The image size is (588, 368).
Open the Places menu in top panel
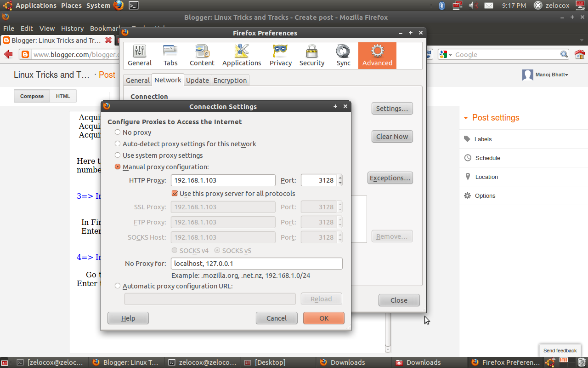coord(71,6)
